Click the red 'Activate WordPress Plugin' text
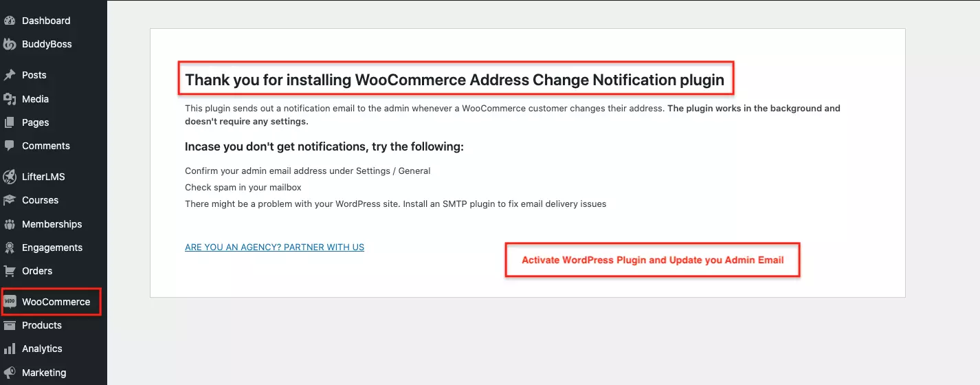 (x=652, y=261)
